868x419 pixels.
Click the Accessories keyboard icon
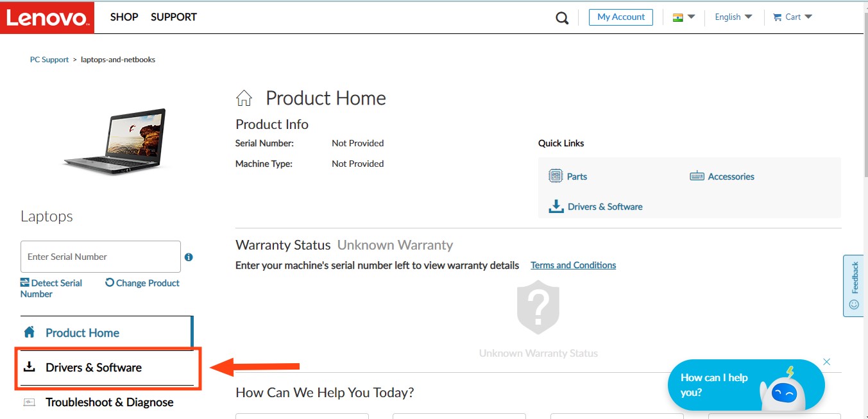[697, 176]
